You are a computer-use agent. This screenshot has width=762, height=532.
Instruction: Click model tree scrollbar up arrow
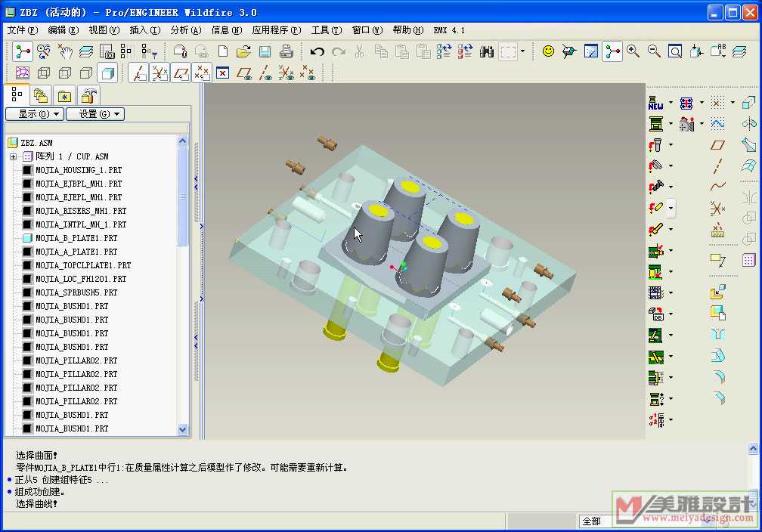tap(183, 141)
